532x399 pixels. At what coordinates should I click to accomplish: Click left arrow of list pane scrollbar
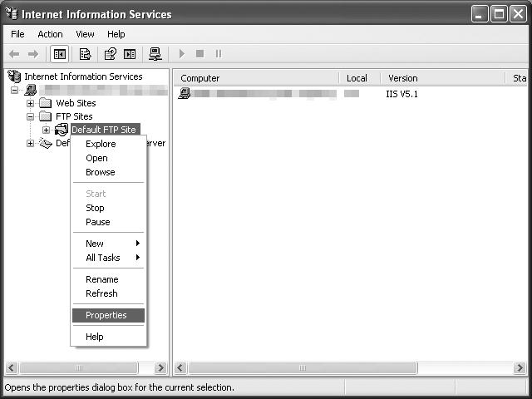(x=180, y=367)
